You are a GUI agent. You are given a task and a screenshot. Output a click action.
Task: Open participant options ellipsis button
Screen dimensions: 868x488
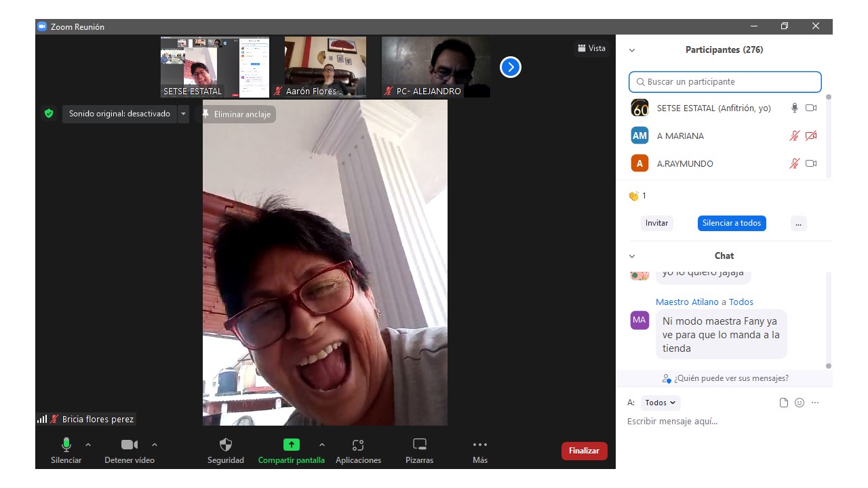(x=798, y=223)
